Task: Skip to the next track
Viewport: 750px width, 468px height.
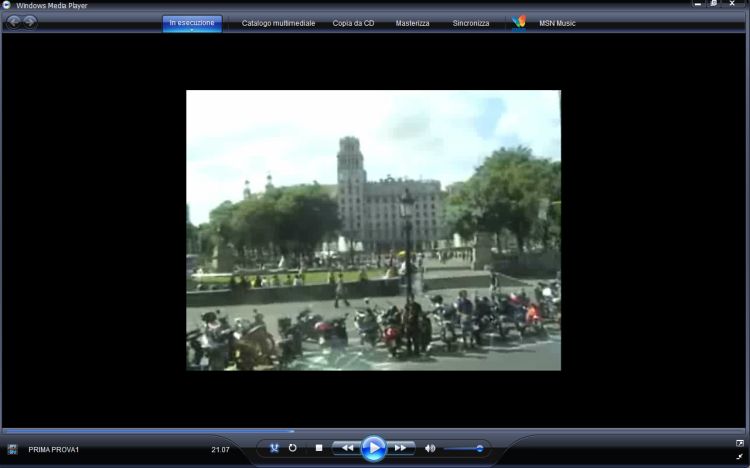Action: coord(400,448)
